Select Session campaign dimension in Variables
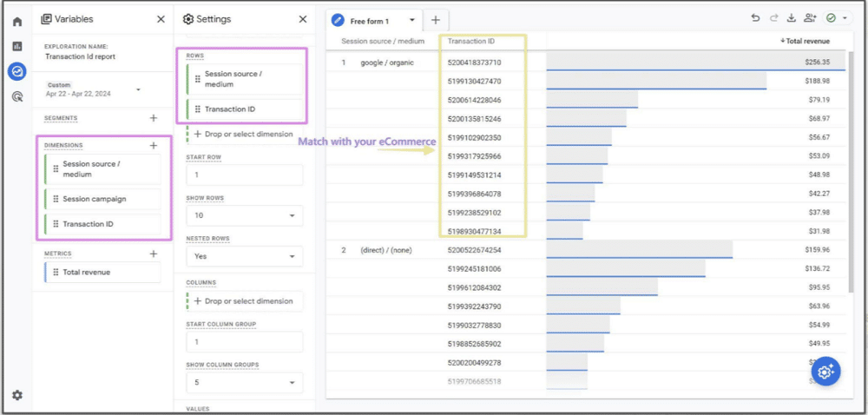This screenshot has height=415, width=868. (x=103, y=199)
